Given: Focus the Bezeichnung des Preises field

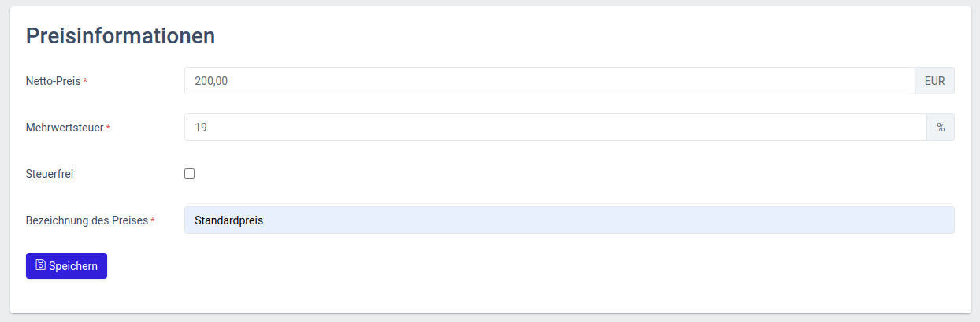Looking at the screenshot, I should tap(569, 220).
